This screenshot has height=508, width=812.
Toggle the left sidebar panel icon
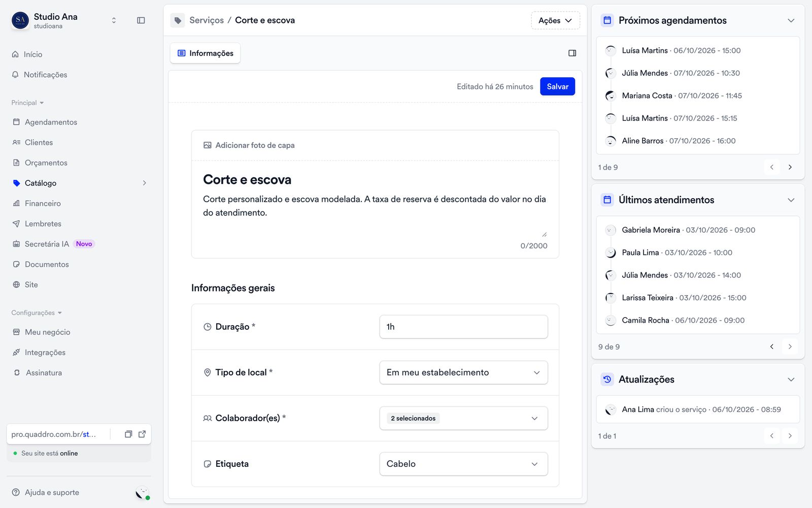pos(141,20)
